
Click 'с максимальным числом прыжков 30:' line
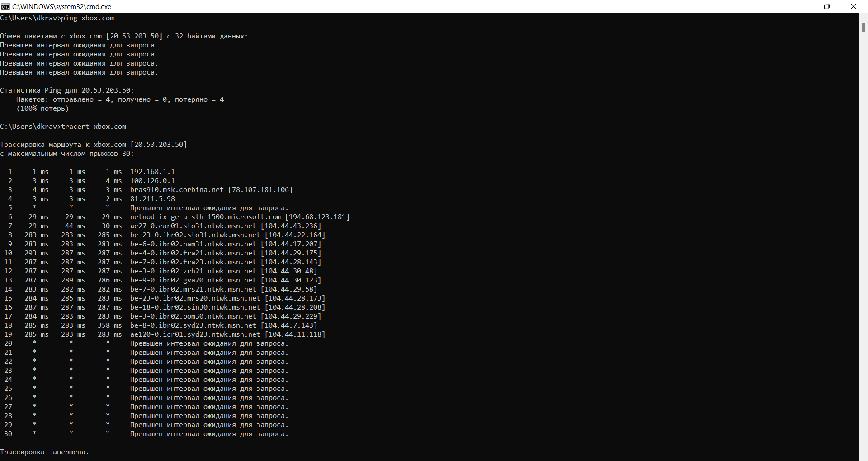pos(67,154)
